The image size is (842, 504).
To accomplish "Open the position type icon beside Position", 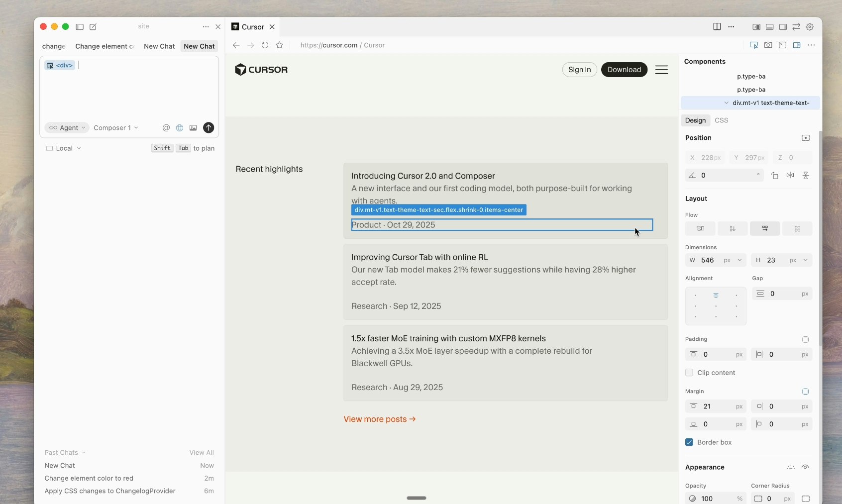I will (x=806, y=138).
